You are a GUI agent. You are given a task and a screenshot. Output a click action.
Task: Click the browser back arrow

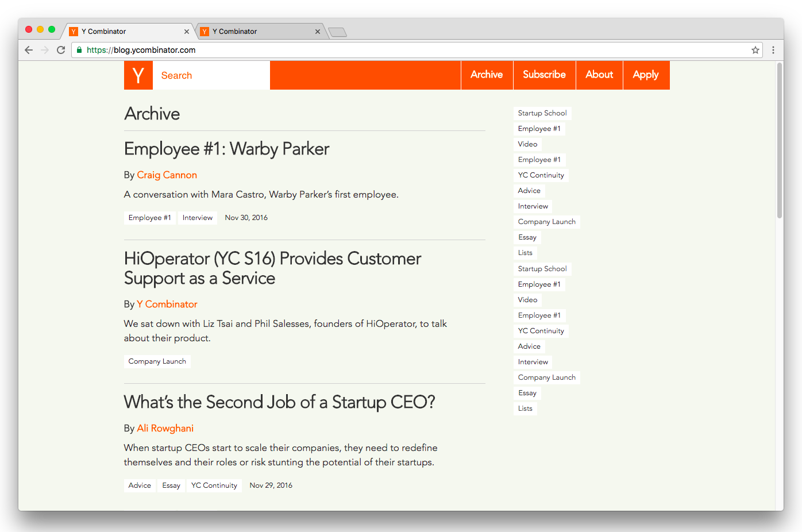(x=29, y=50)
